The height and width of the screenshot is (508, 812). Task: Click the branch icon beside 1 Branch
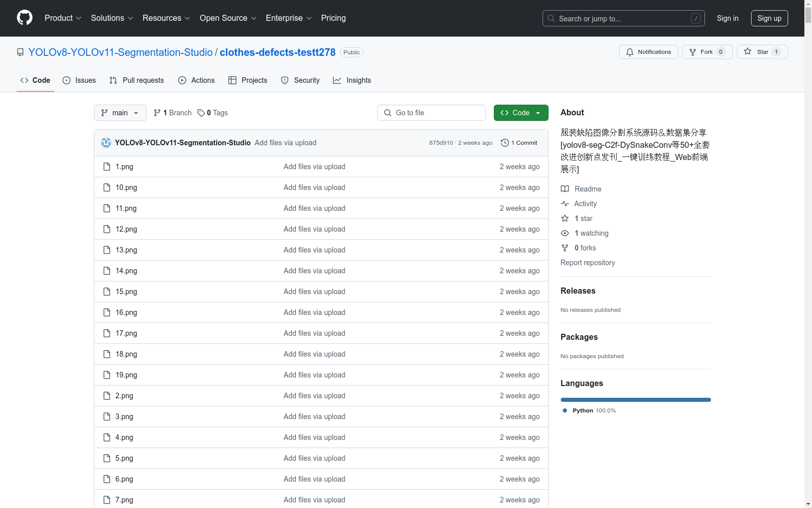point(157,113)
